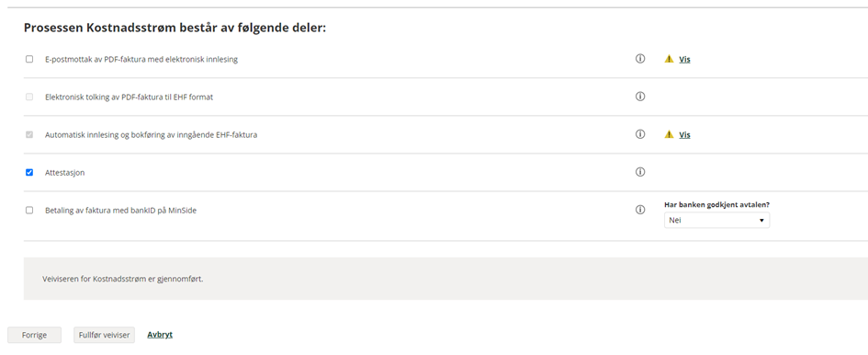Click Elektronisk tolking av PDF-faktura checkbox

pos(29,97)
